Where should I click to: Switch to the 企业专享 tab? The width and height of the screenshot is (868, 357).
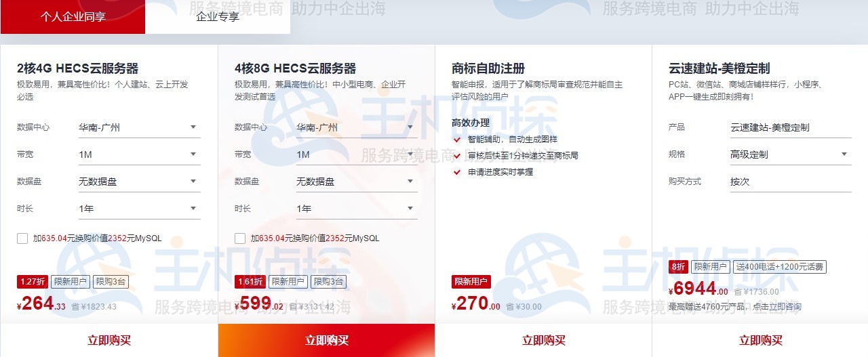[217, 17]
